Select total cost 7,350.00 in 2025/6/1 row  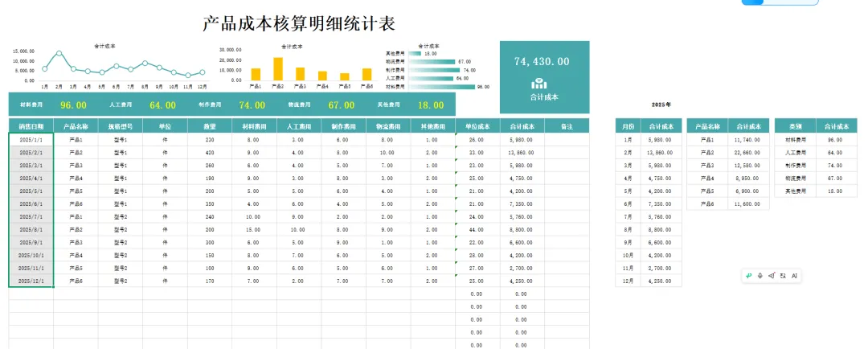pos(522,204)
